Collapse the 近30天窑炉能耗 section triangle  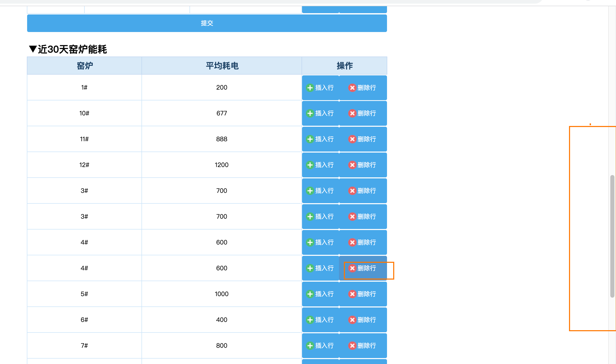click(33, 49)
